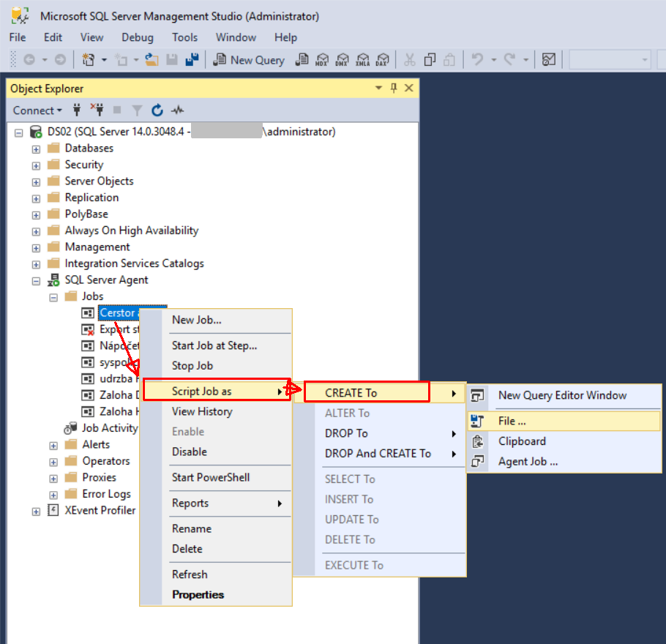The width and height of the screenshot is (666, 644).
Task: Select Start Job at Step... option
Action: pyautogui.click(x=216, y=345)
